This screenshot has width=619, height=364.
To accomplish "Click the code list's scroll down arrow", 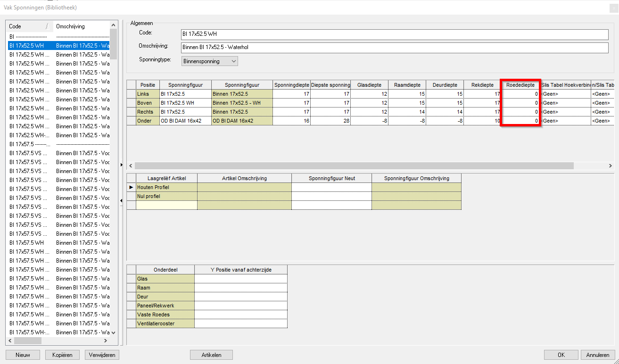I will point(113,332).
